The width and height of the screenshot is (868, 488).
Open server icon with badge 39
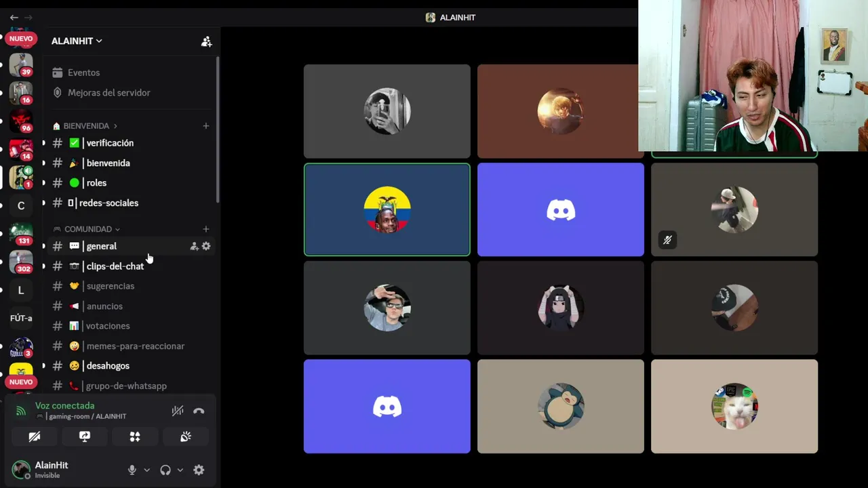[x=21, y=65]
